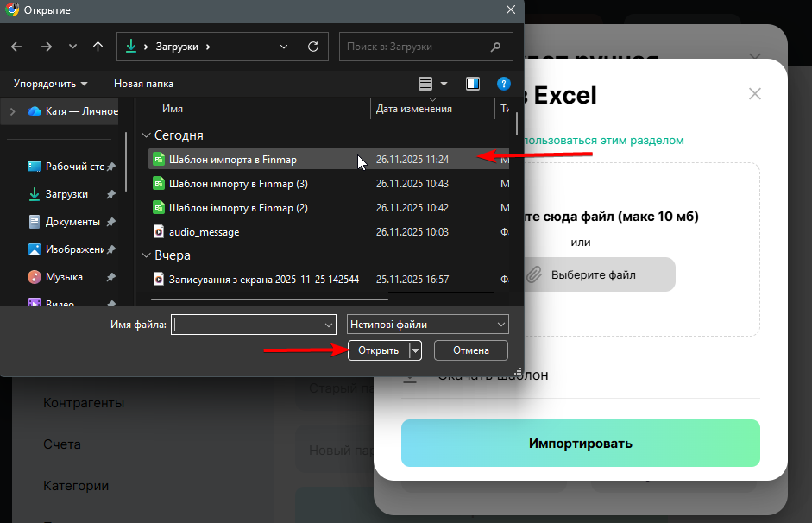This screenshot has width=812, height=523.
Task: Open the Упорядочить menu
Action: pos(50,84)
